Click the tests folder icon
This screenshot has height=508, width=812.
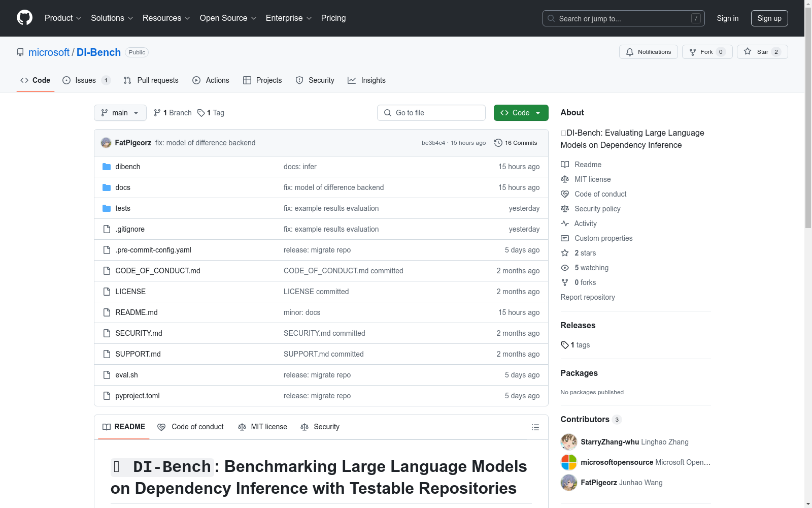(x=107, y=208)
